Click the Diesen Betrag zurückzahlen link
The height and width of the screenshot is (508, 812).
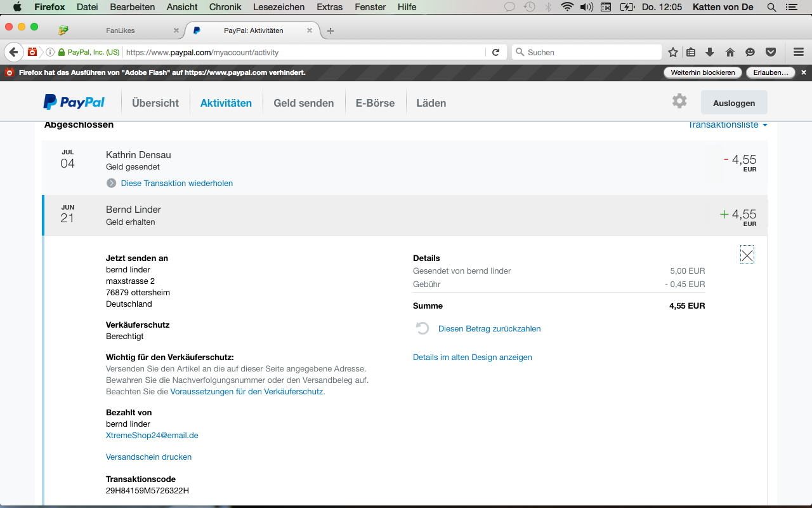pyautogui.click(x=489, y=329)
